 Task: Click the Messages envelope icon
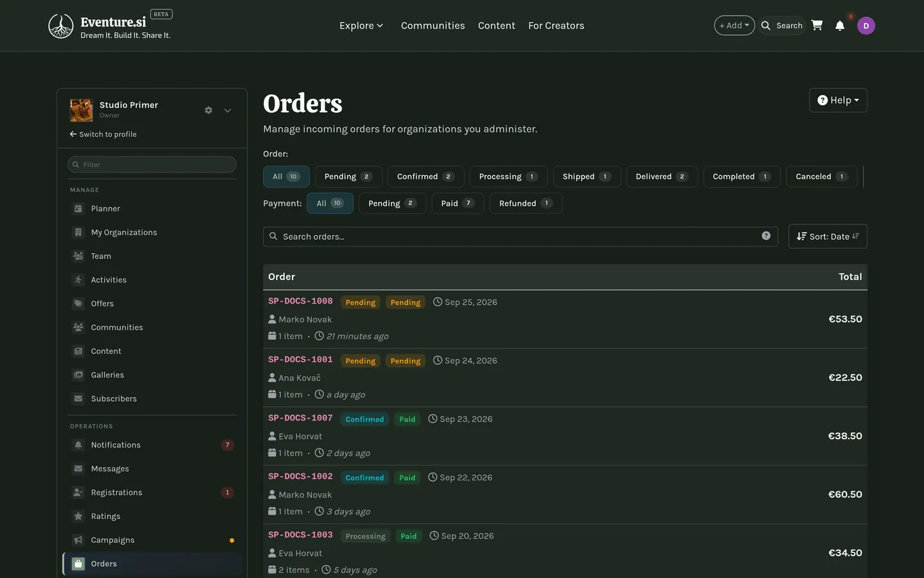(78, 469)
